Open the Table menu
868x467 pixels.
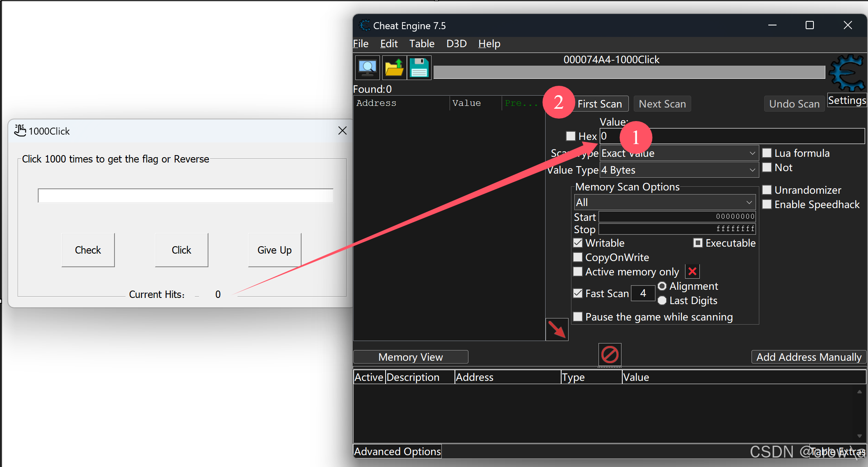(422, 43)
